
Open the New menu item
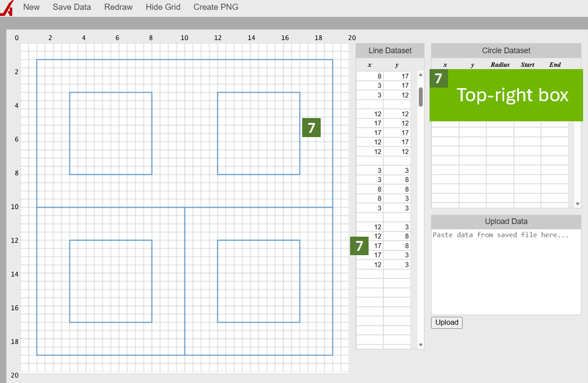[x=31, y=7]
